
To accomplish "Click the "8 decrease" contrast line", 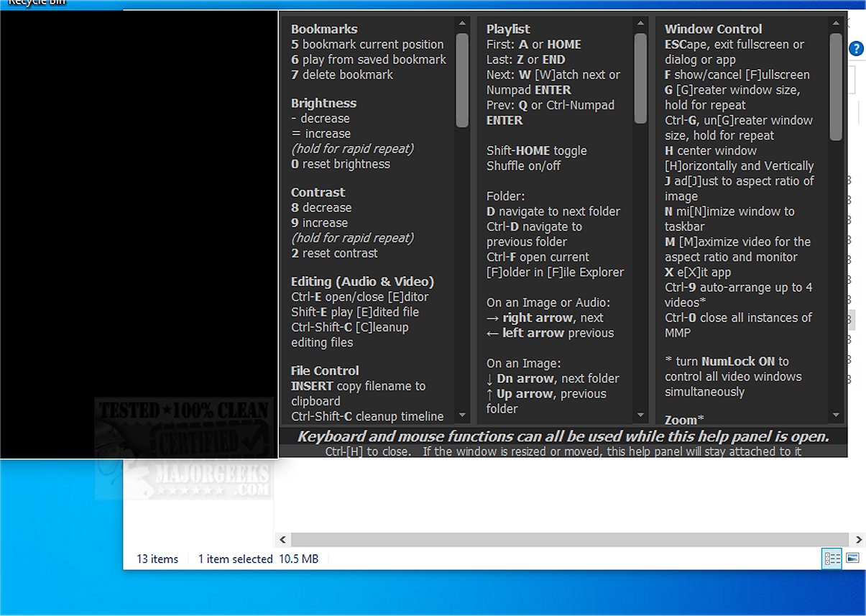I will point(321,208).
